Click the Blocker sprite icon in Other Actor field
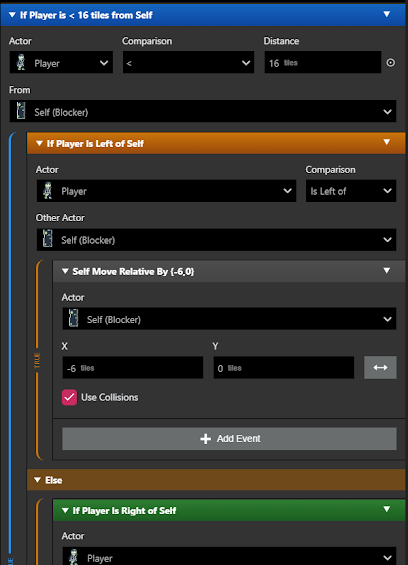Screen dimensions: 408x565 click(x=48, y=239)
